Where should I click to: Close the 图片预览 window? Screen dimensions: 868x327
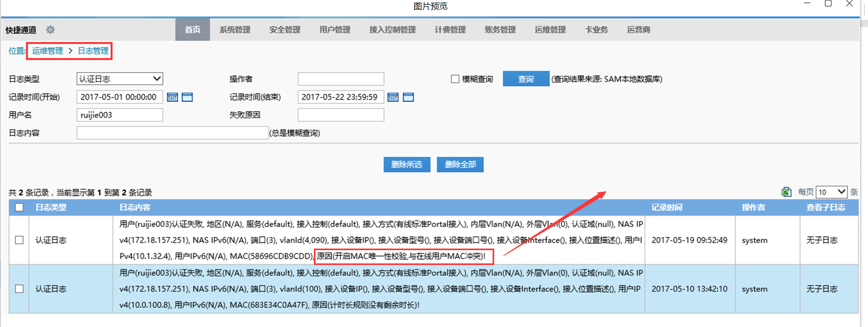[849, 4]
